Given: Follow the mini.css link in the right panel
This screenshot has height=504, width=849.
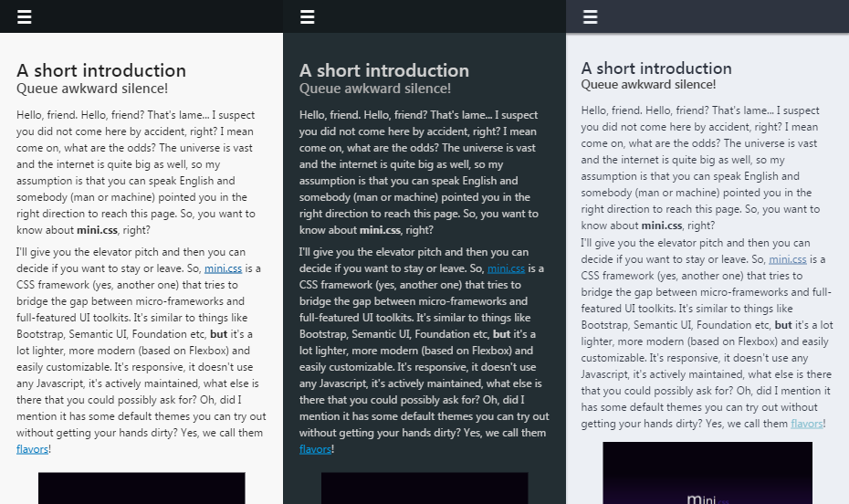Looking at the screenshot, I should pyautogui.click(x=787, y=259).
